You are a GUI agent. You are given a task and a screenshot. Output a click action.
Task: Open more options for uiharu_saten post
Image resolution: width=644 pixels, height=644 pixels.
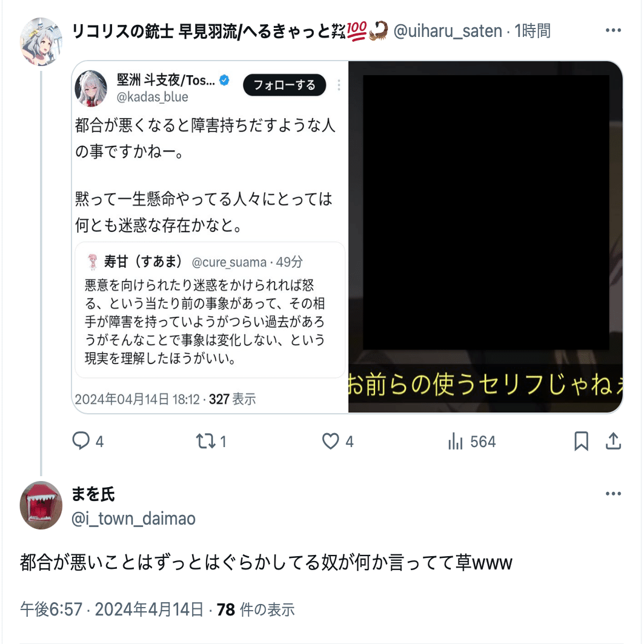613,30
